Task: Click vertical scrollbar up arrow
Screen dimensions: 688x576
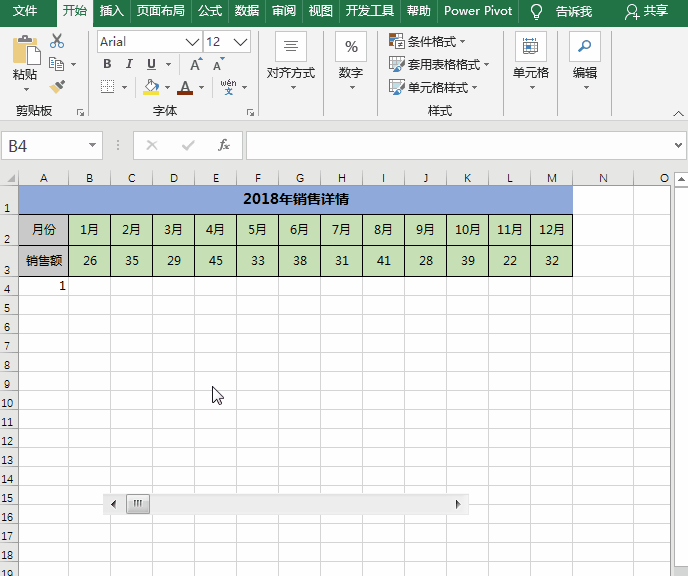Action: [681, 179]
